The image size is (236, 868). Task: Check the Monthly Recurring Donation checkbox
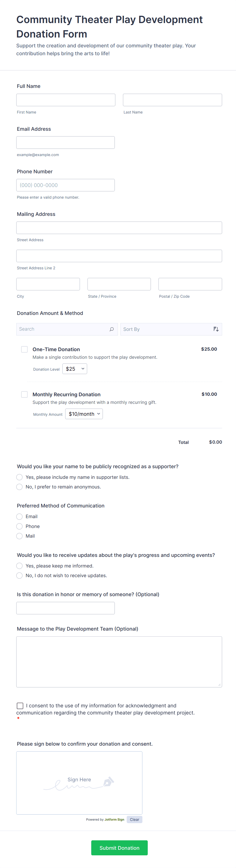coord(24,394)
